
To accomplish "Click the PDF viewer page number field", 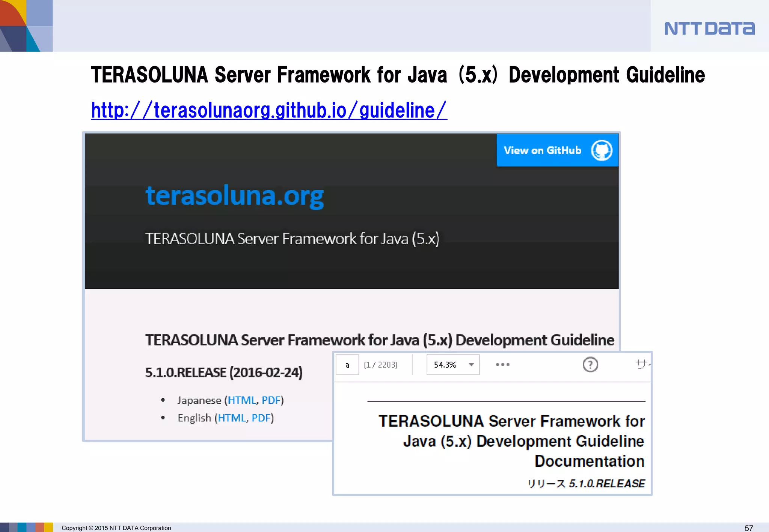I will click(347, 365).
